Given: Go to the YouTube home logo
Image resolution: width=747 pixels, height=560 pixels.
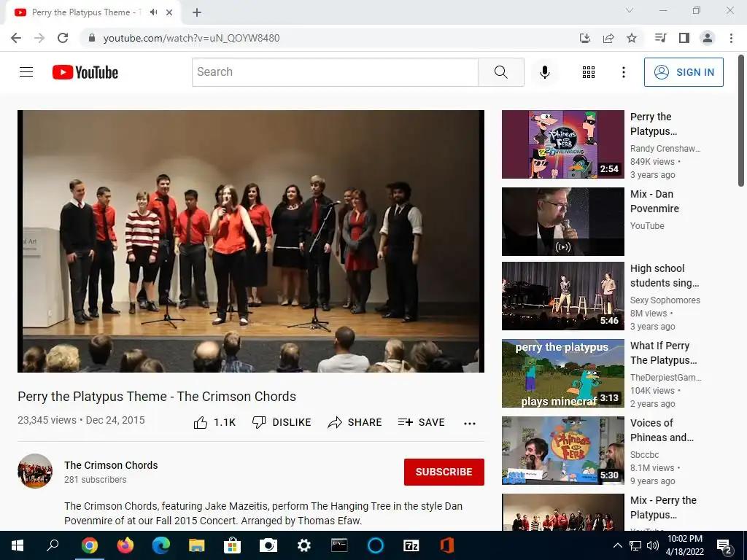Looking at the screenshot, I should point(85,72).
